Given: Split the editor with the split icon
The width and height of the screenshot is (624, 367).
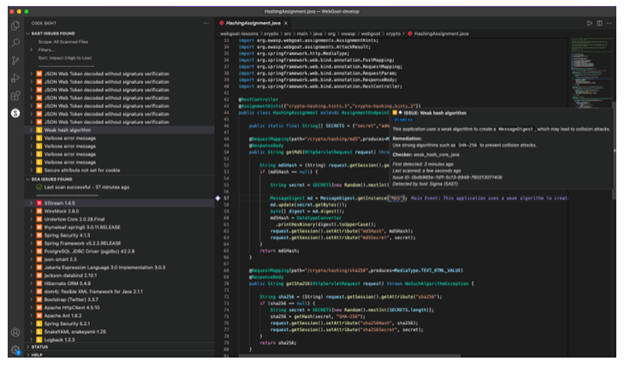Looking at the screenshot, I should pos(599,23).
